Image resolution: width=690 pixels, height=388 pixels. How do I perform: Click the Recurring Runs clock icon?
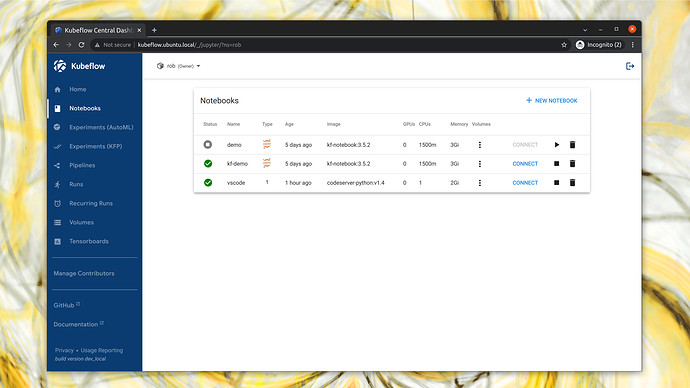[x=58, y=204]
